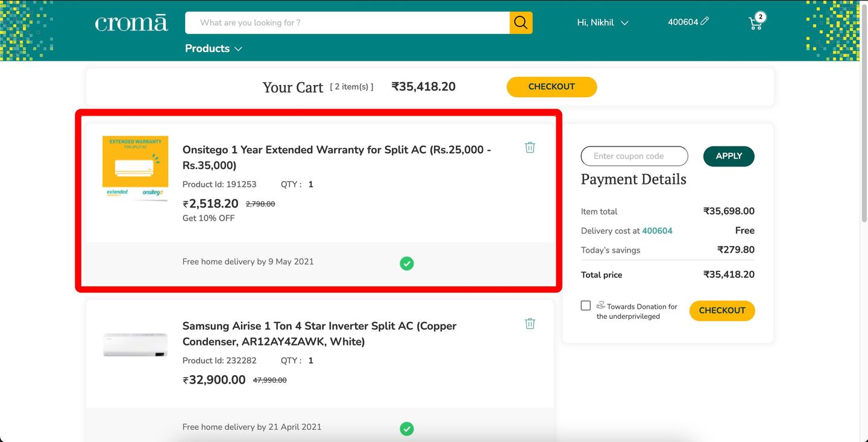Viewport: 868px width, 442px height.
Task: Click green checkmark beside 9 May delivery
Action: click(x=407, y=264)
